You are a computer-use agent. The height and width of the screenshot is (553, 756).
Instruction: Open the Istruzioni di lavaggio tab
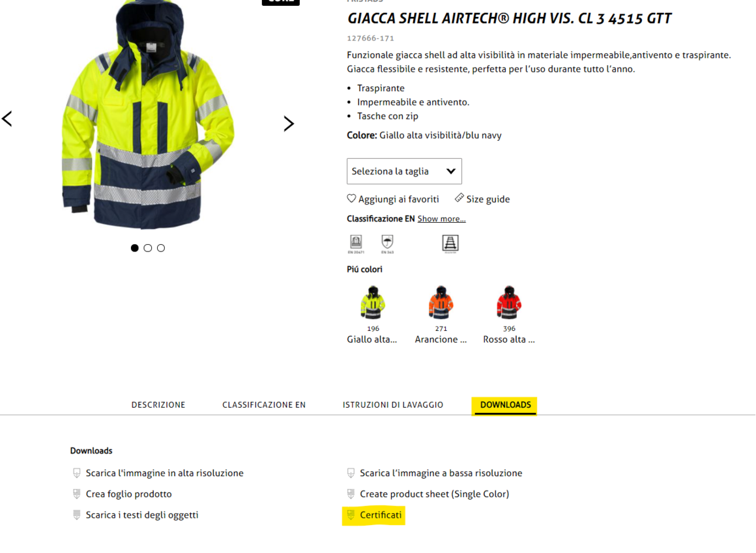(x=393, y=404)
